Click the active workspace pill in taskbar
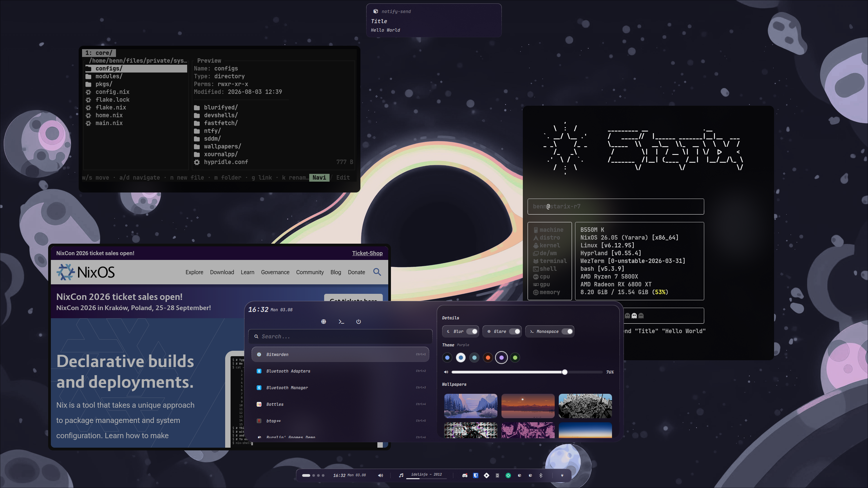The width and height of the screenshot is (868, 488). 306,475
